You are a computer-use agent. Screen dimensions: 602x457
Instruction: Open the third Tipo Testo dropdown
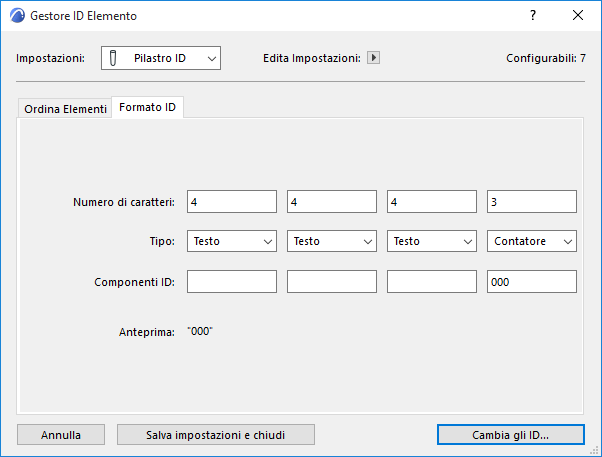(431, 241)
